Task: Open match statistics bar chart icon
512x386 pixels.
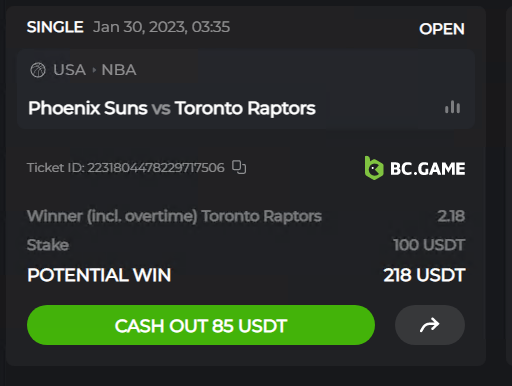Action: point(452,107)
